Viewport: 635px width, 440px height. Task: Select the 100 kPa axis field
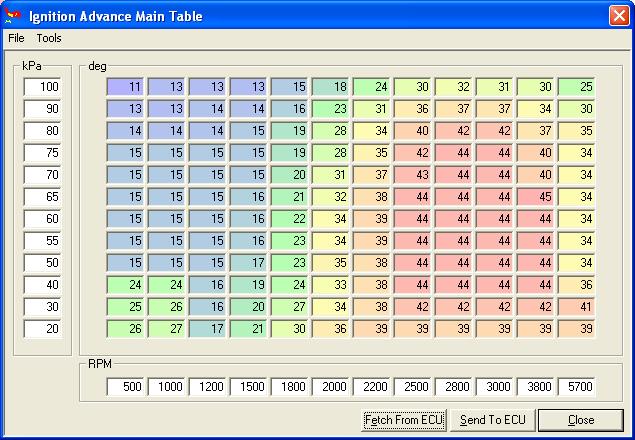click(42, 87)
